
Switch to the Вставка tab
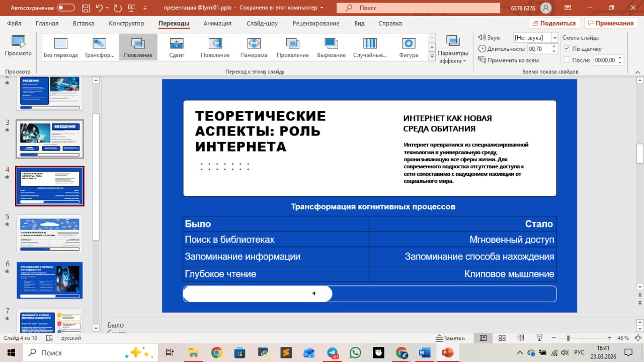84,23
